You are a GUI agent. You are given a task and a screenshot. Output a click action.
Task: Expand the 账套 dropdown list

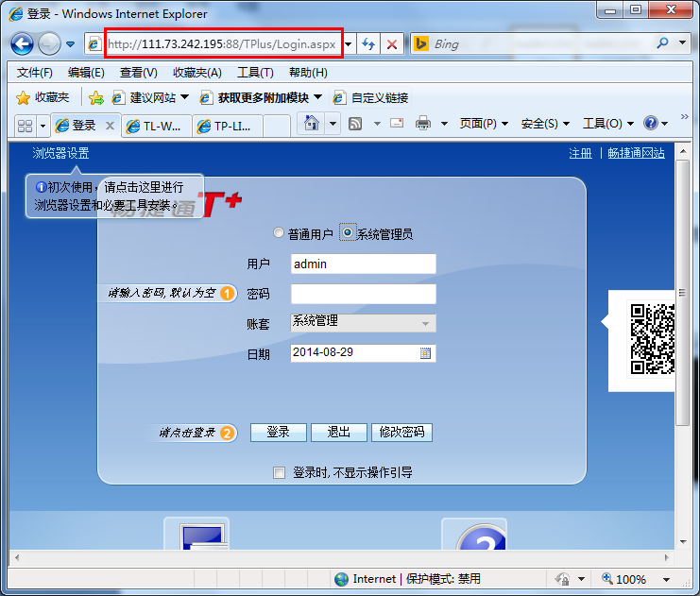[x=426, y=323]
